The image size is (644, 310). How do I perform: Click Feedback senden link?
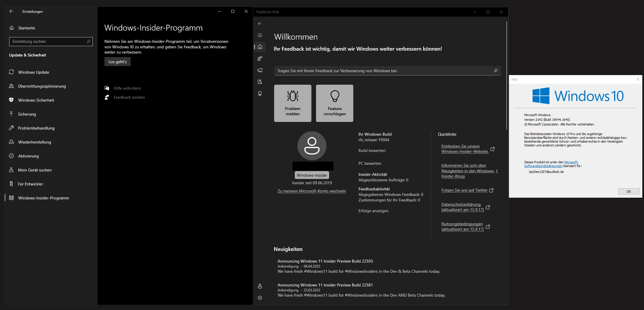click(x=129, y=97)
